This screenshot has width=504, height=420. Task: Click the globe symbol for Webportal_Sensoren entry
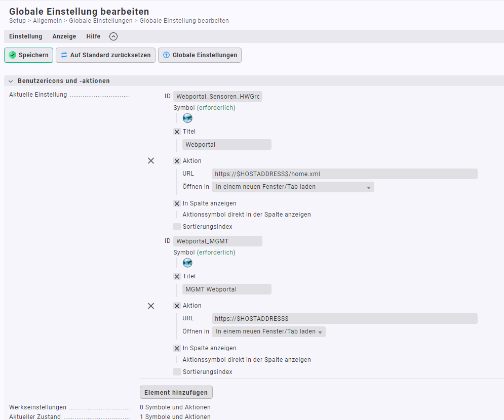(x=187, y=118)
